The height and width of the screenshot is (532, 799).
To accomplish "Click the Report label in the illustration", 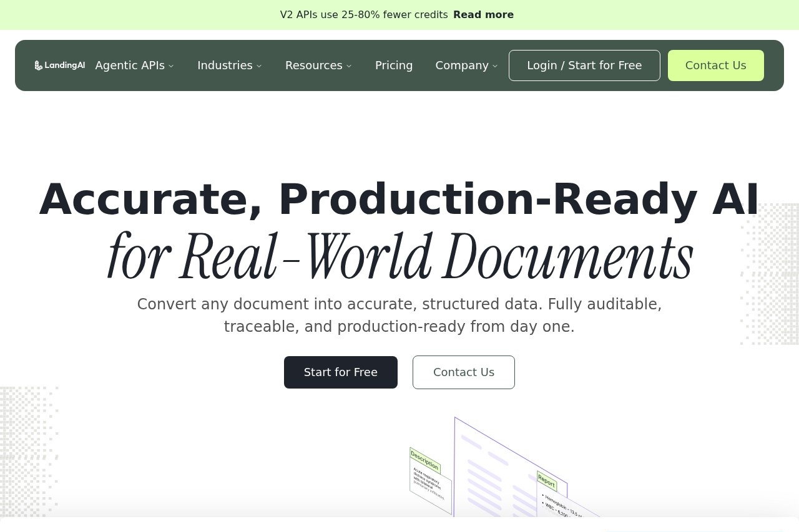I will tap(547, 481).
